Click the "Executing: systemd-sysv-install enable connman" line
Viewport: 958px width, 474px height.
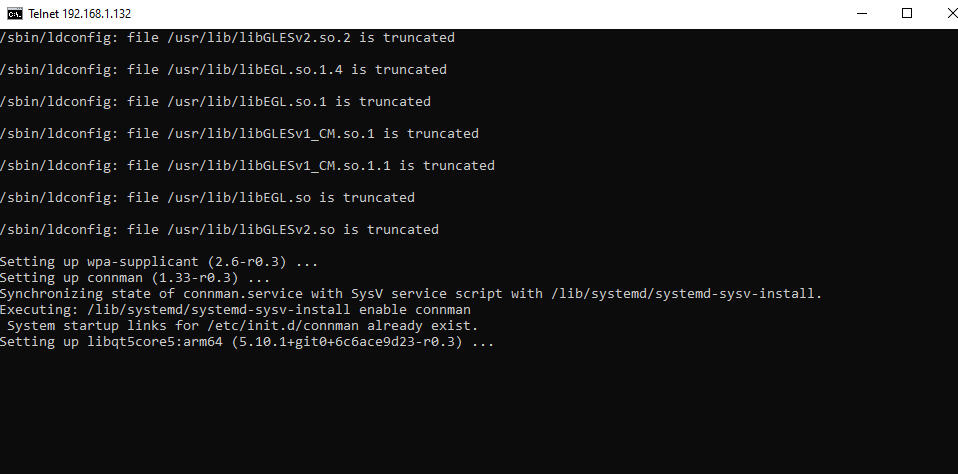click(235, 310)
